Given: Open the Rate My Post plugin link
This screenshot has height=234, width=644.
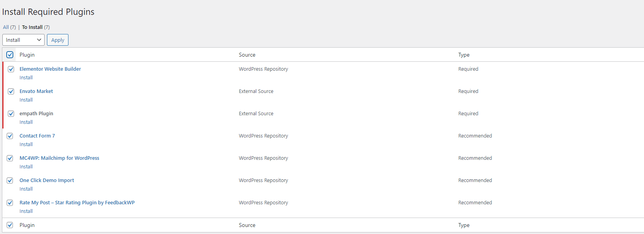Looking at the screenshot, I should [x=77, y=203].
